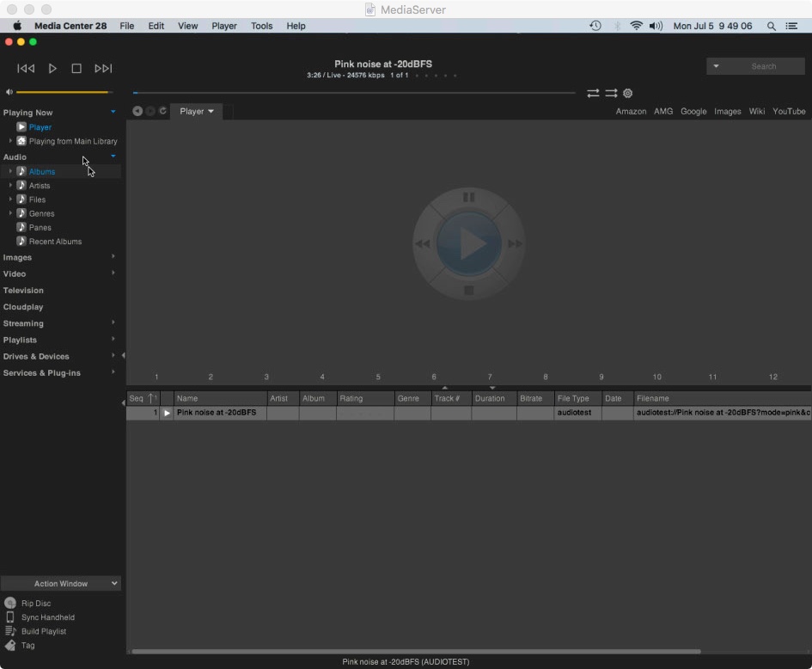Viewport: 812px width, 669px height.
Task: Click the Stop button in transport bar
Action: [76, 69]
